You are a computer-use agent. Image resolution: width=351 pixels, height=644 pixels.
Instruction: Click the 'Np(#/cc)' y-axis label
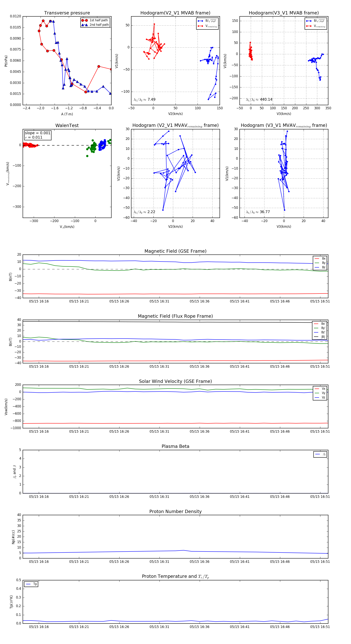pyautogui.click(x=13, y=537)
